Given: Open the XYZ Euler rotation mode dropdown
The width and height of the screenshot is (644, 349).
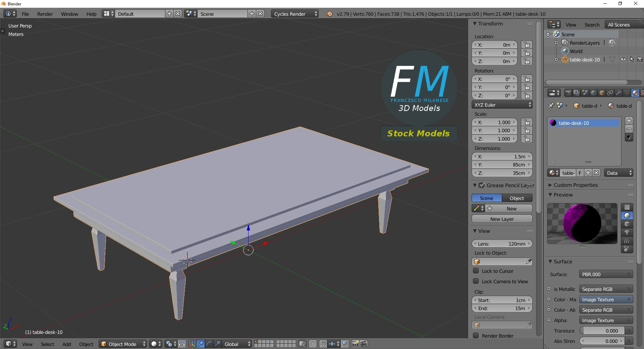Looking at the screenshot, I should pyautogui.click(x=502, y=105).
